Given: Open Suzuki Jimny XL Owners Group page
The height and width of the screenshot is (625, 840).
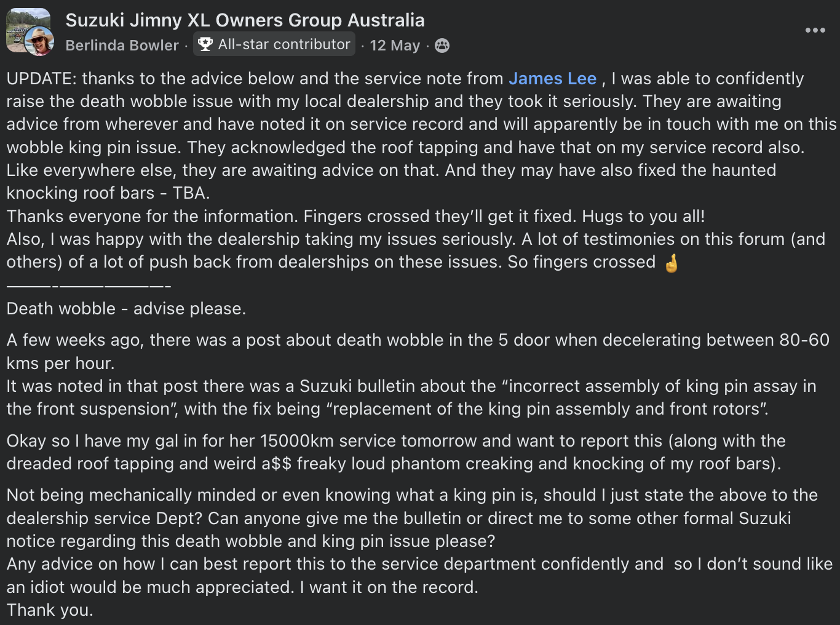Looking at the screenshot, I should [245, 20].
